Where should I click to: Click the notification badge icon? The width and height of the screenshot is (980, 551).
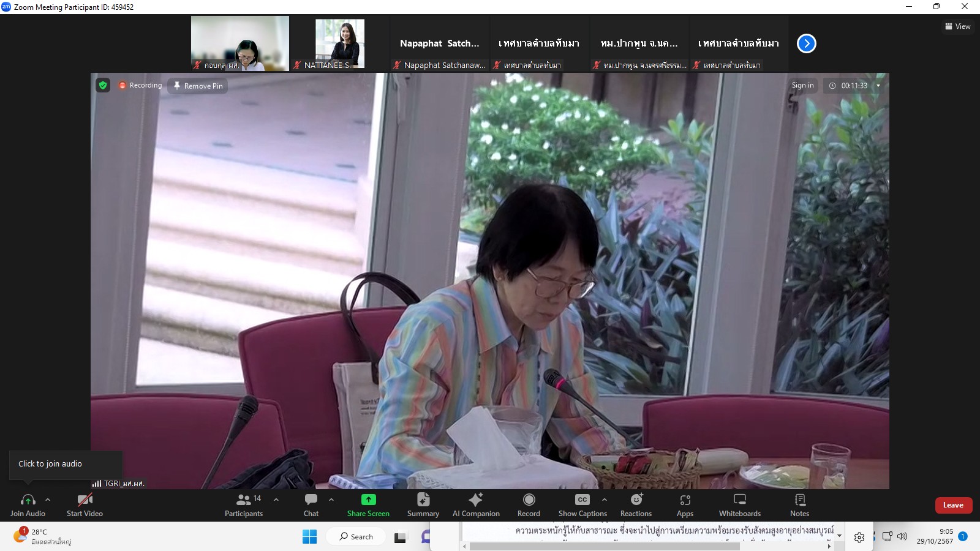963,536
